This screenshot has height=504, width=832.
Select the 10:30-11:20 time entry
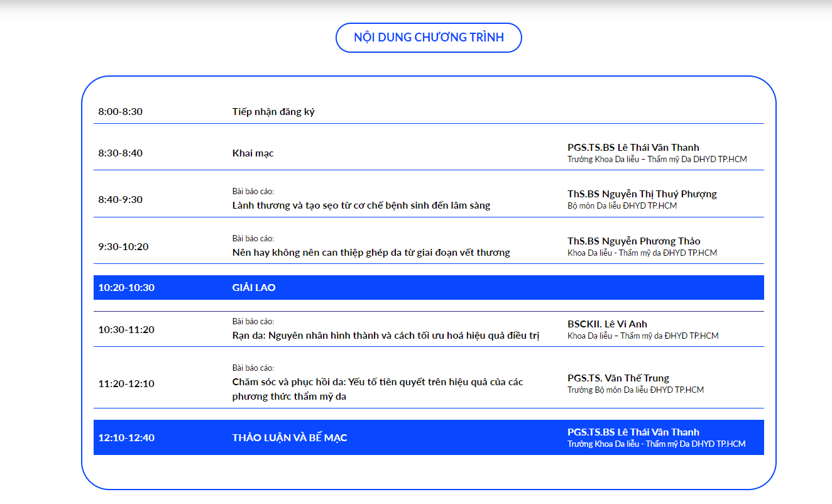tap(126, 330)
